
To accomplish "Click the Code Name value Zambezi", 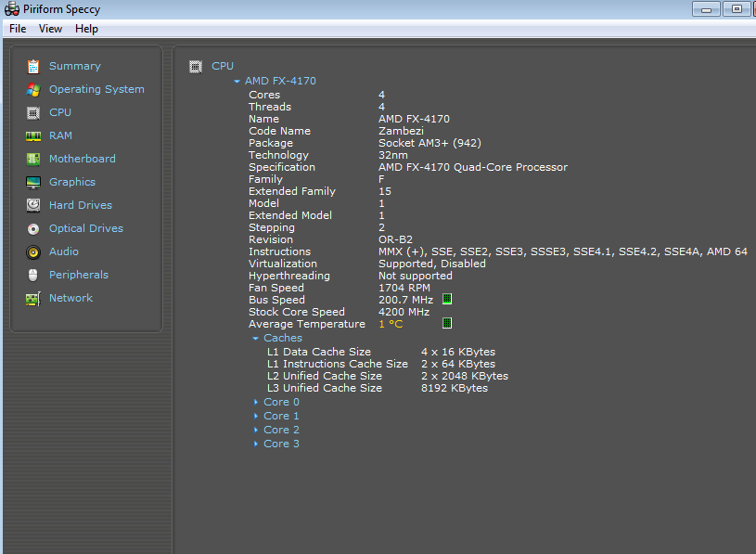I will tap(401, 131).
